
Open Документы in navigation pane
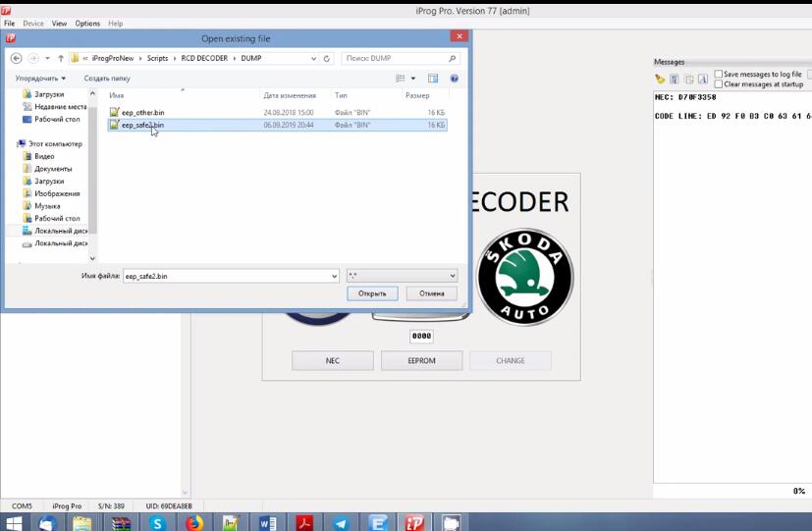53,169
